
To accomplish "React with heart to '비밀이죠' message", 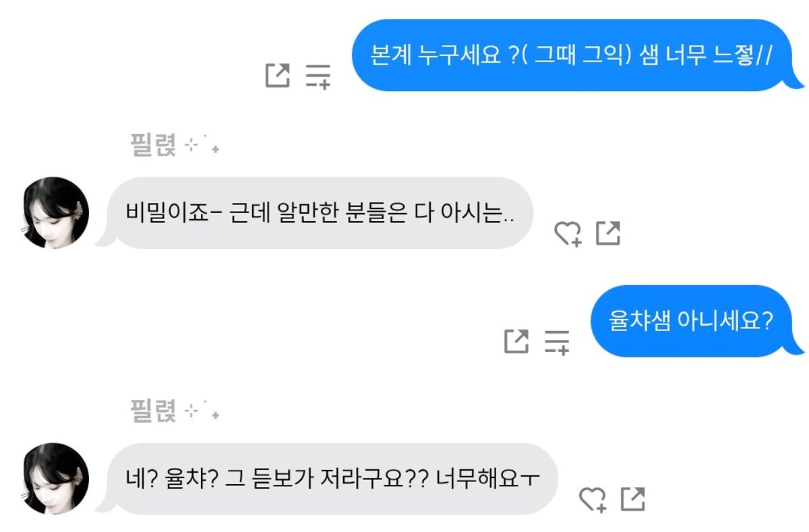I will point(568,233).
